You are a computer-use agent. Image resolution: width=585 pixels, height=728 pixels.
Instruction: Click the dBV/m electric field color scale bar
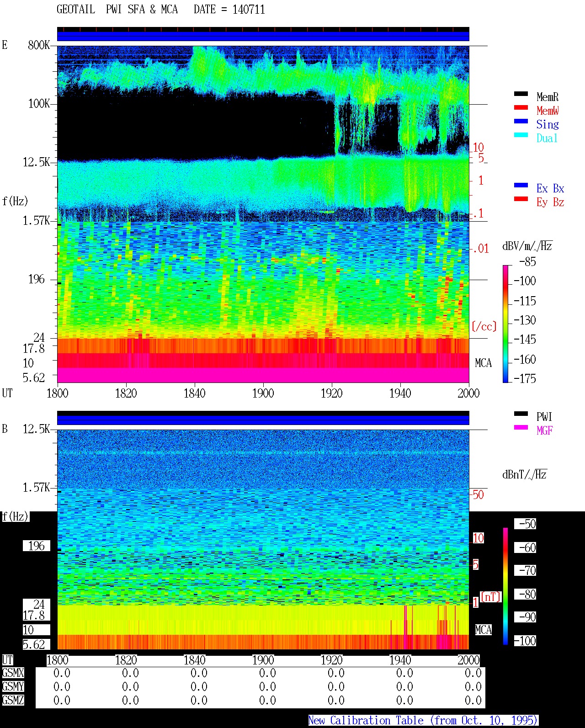[x=505, y=324]
